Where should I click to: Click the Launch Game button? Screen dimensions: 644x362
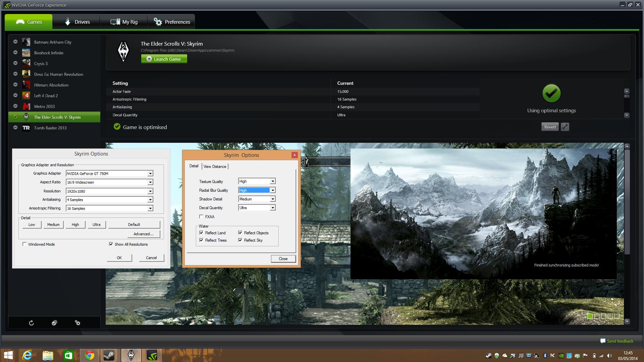(164, 59)
